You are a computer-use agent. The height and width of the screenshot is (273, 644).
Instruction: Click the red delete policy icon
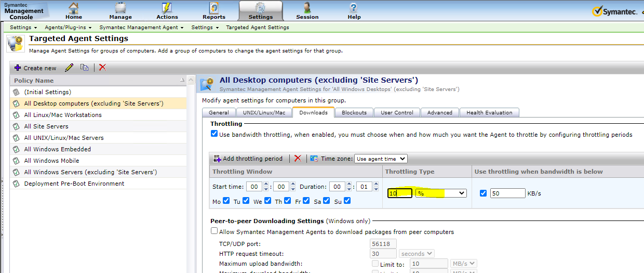point(102,68)
